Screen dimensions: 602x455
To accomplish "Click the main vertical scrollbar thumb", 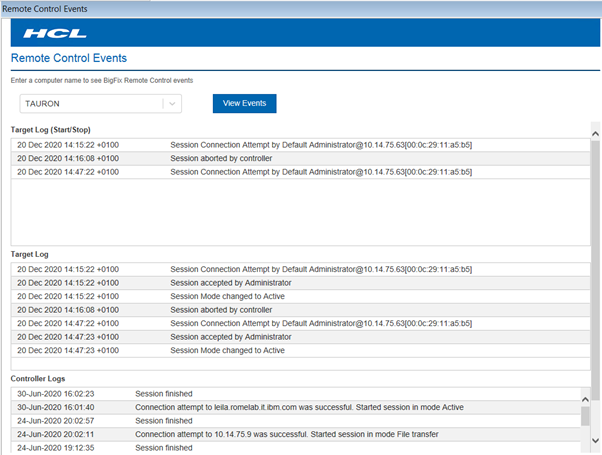I will click(x=595, y=271).
